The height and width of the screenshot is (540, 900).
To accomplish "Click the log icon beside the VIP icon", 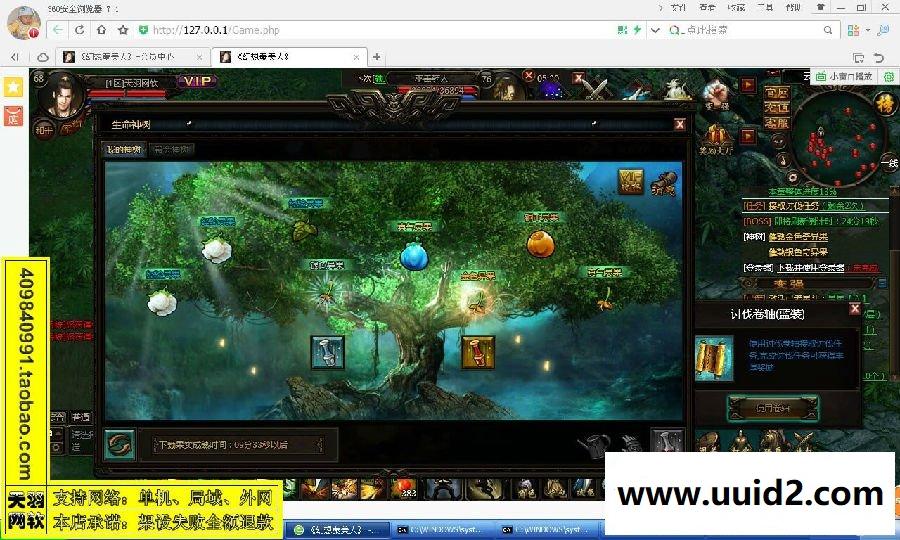I will pos(664,184).
